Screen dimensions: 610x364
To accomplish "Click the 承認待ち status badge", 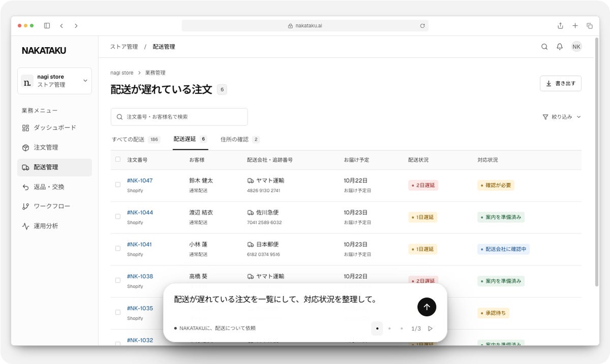I will (493, 313).
